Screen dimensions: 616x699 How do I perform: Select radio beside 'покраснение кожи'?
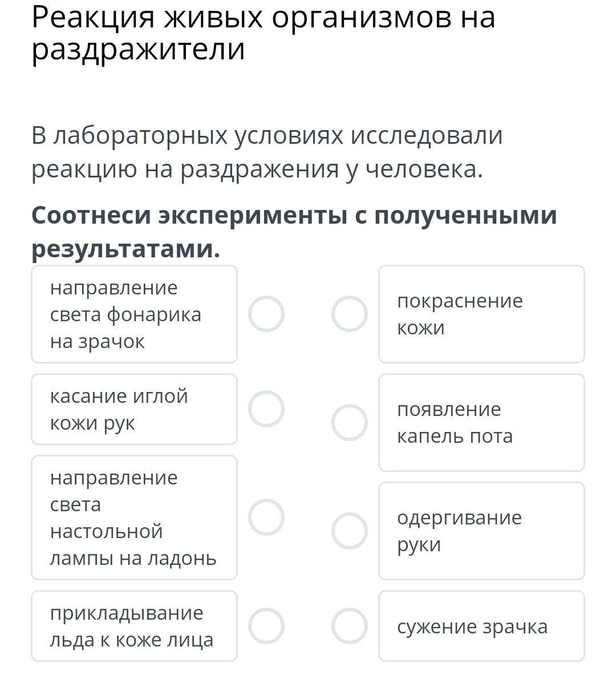(x=349, y=314)
